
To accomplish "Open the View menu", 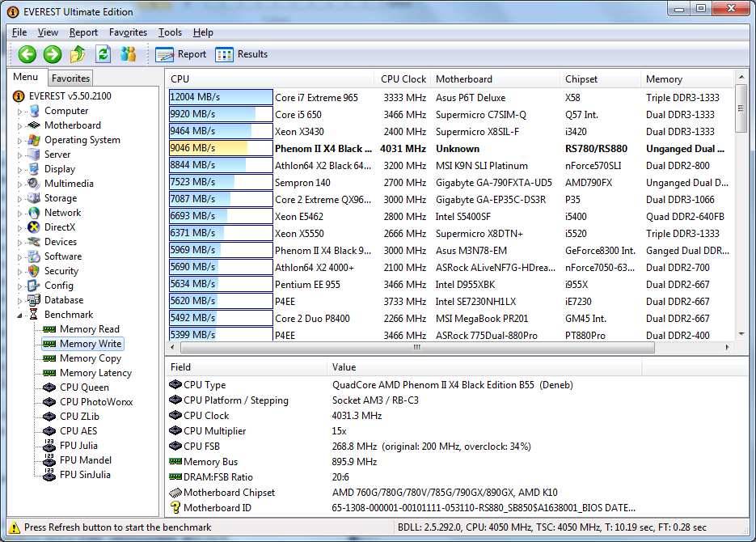I will [48, 32].
